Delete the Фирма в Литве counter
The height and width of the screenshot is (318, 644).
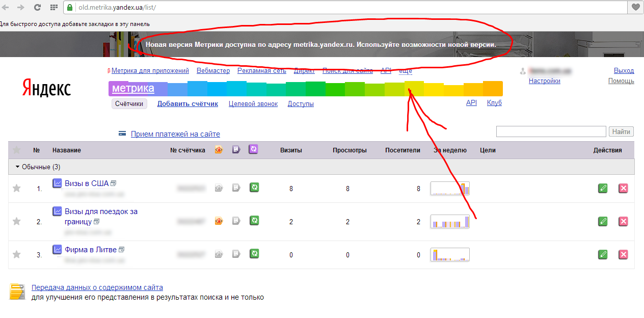coord(623,254)
